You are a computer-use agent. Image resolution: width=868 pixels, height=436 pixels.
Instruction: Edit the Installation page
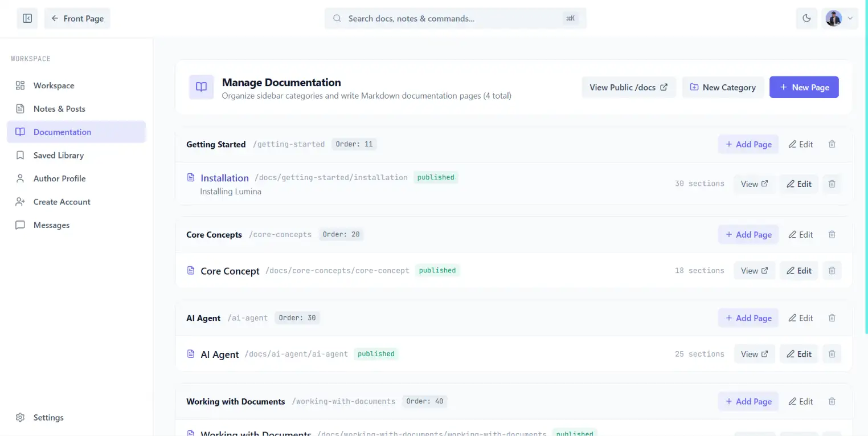click(x=799, y=184)
